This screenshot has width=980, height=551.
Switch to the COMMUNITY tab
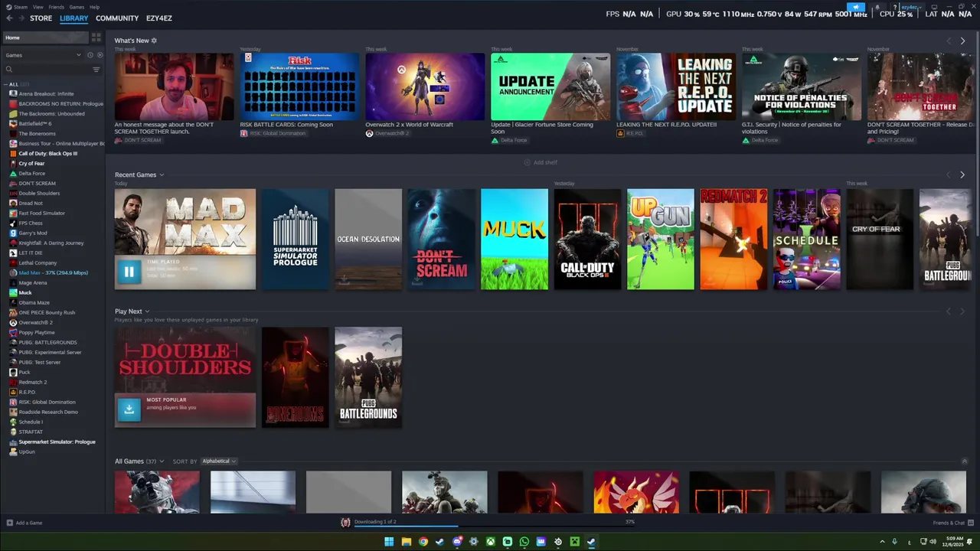pyautogui.click(x=117, y=18)
